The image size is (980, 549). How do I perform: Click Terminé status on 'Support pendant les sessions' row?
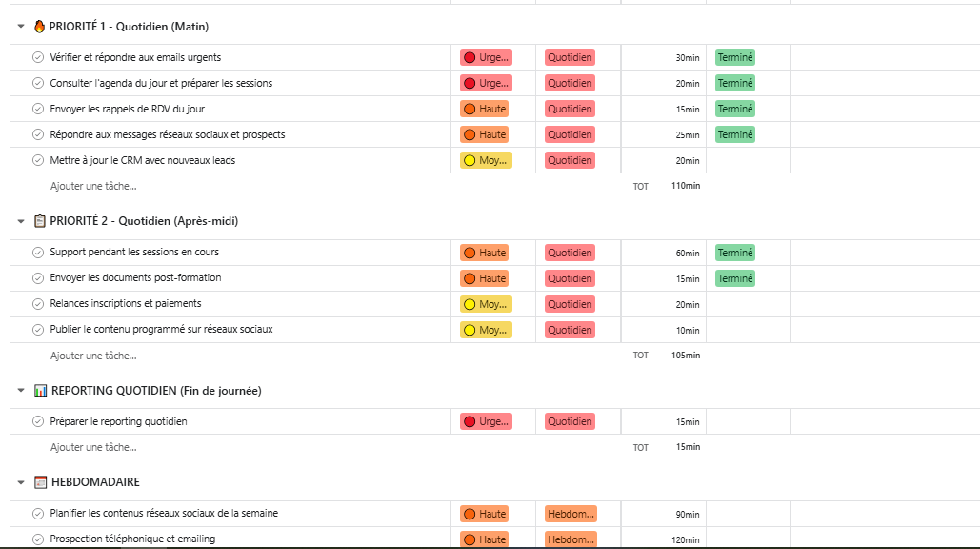click(735, 253)
